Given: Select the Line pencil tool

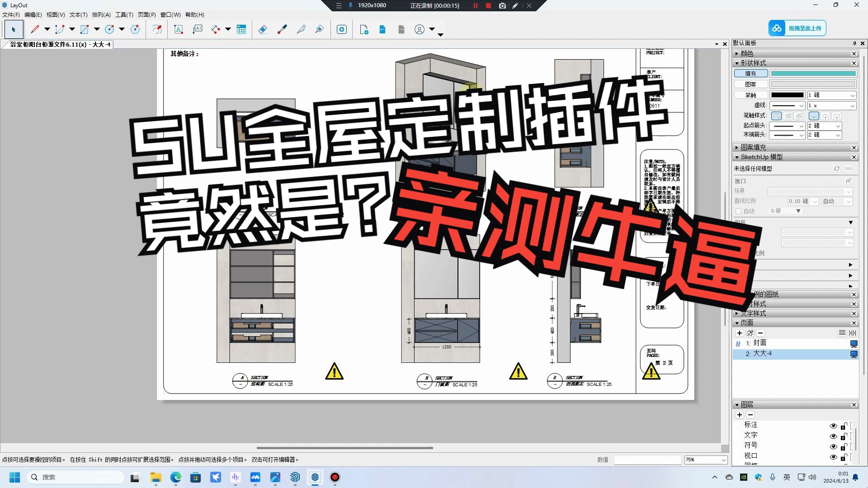Looking at the screenshot, I should (x=35, y=29).
